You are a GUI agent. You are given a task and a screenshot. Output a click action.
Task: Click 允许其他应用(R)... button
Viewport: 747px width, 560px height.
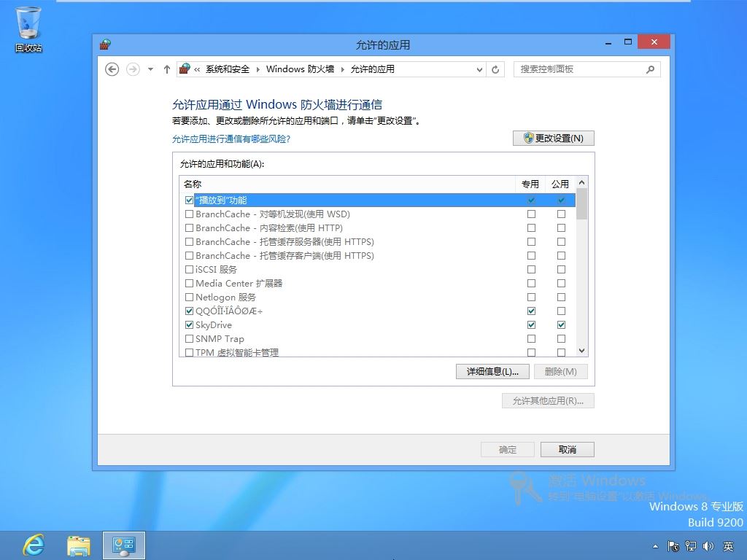(x=548, y=401)
